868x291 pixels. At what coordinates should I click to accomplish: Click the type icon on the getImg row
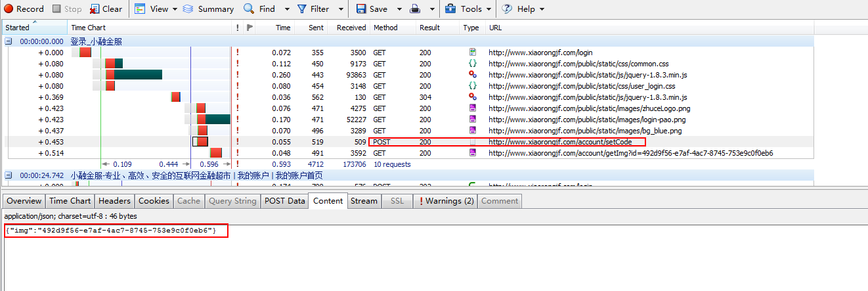coord(472,153)
